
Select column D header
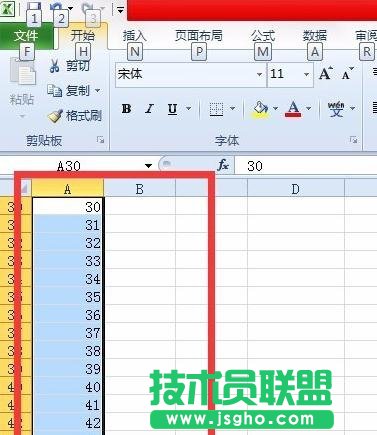click(x=296, y=189)
